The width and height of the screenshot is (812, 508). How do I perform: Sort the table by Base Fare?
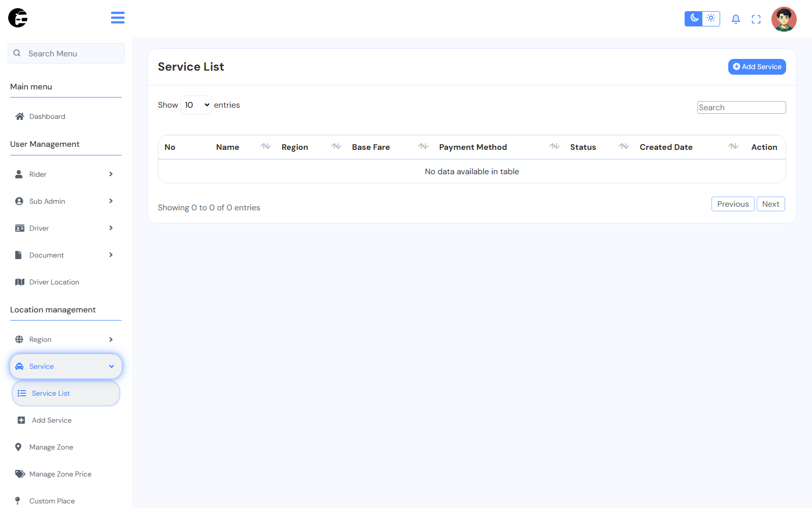[x=389, y=147]
